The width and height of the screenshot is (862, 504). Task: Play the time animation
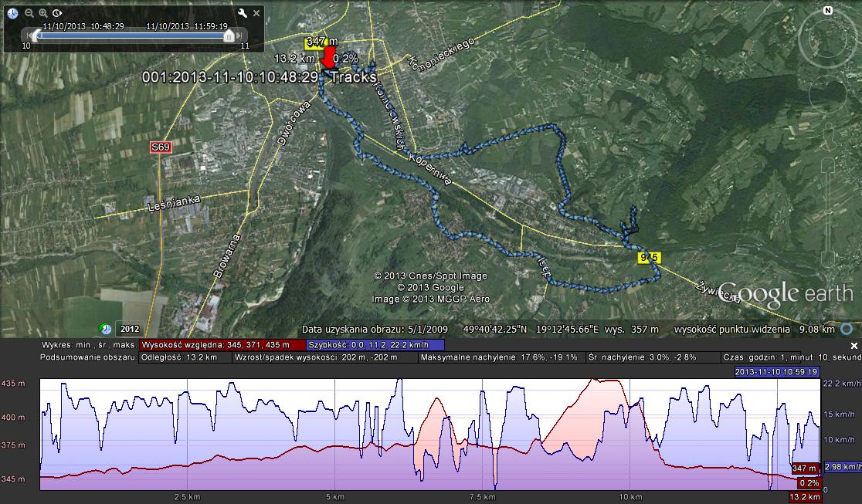[x=58, y=13]
